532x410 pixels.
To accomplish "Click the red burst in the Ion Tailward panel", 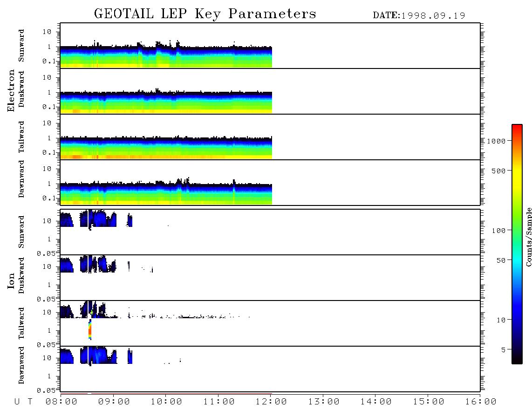I will [x=90, y=329].
